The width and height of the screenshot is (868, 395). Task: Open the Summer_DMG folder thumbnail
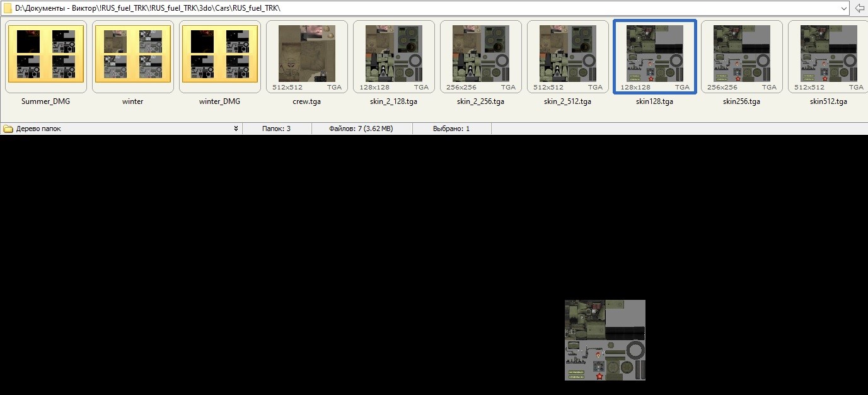coord(46,57)
